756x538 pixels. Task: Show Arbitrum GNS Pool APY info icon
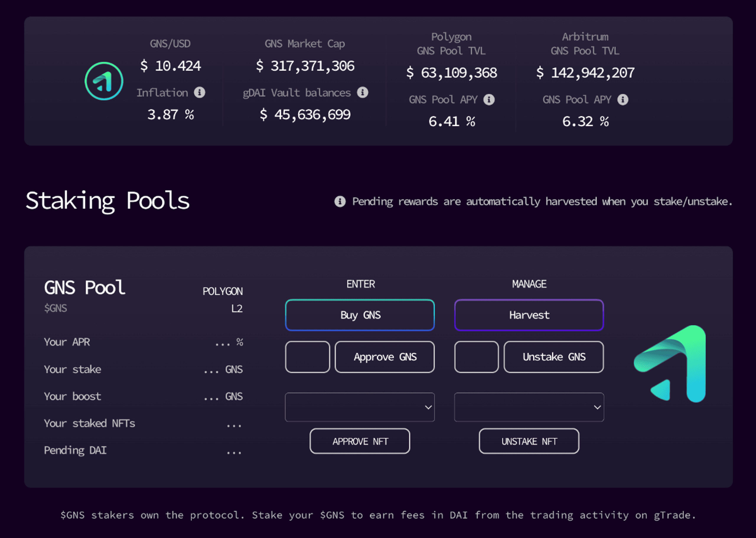click(x=623, y=100)
